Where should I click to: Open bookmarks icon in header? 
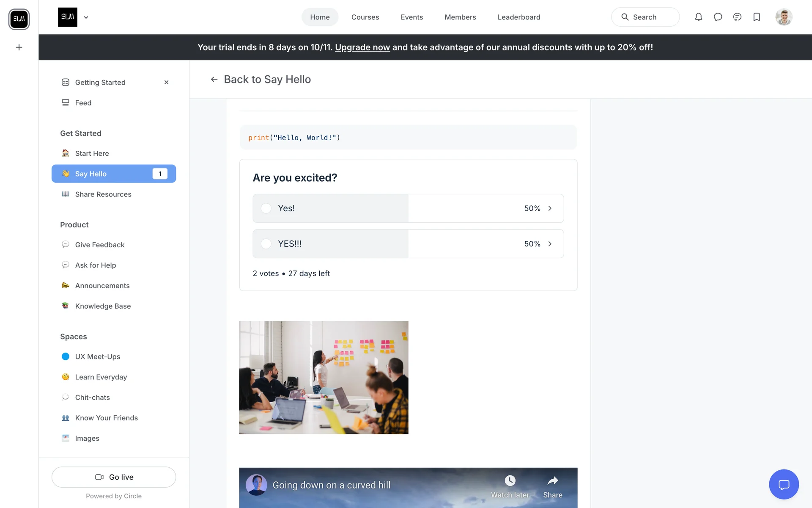pyautogui.click(x=757, y=17)
